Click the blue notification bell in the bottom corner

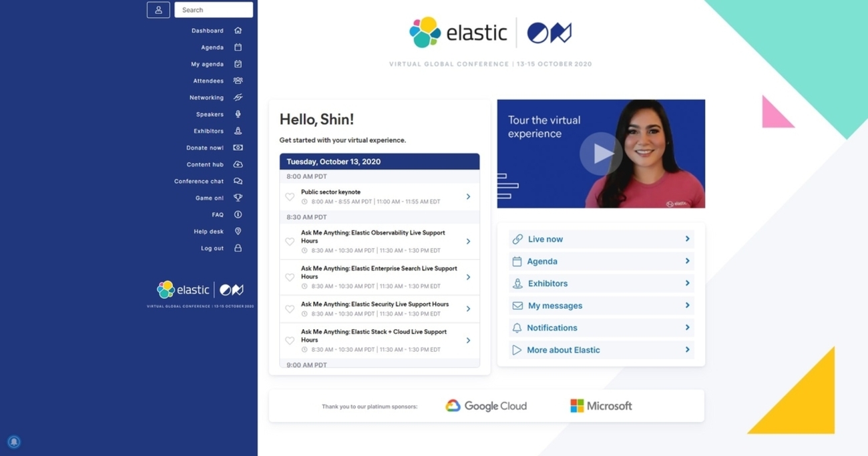[x=14, y=442]
